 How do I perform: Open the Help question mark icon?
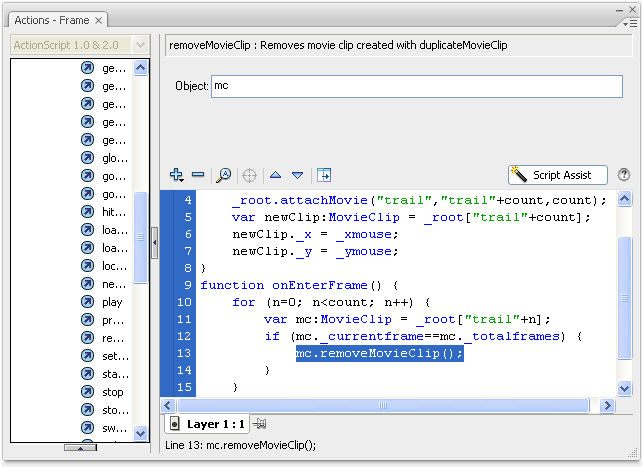[625, 175]
